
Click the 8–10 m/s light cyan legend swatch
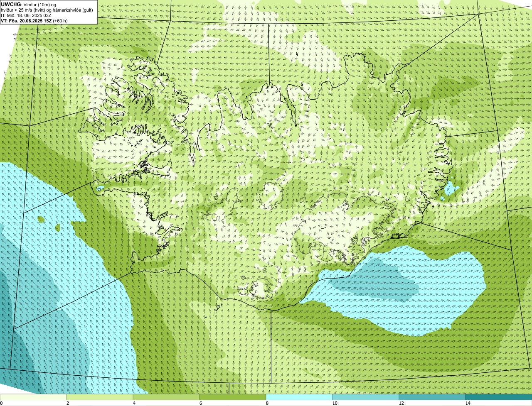pos(299,397)
